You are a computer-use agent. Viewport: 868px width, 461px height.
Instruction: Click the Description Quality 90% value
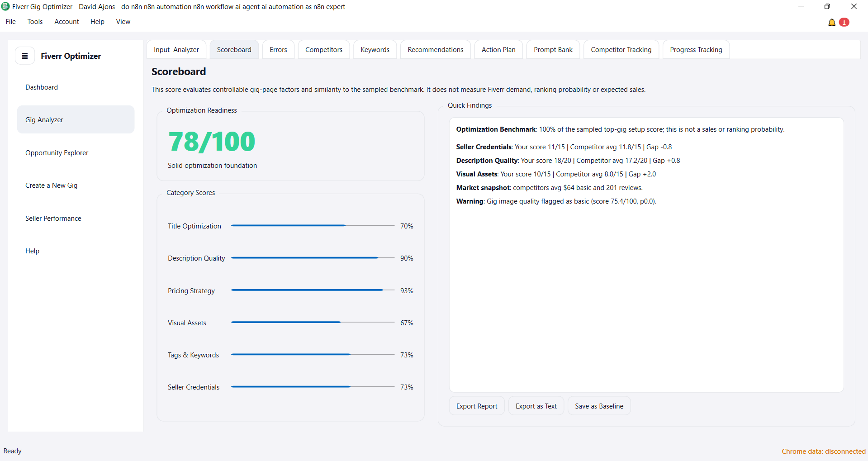(x=407, y=258)
